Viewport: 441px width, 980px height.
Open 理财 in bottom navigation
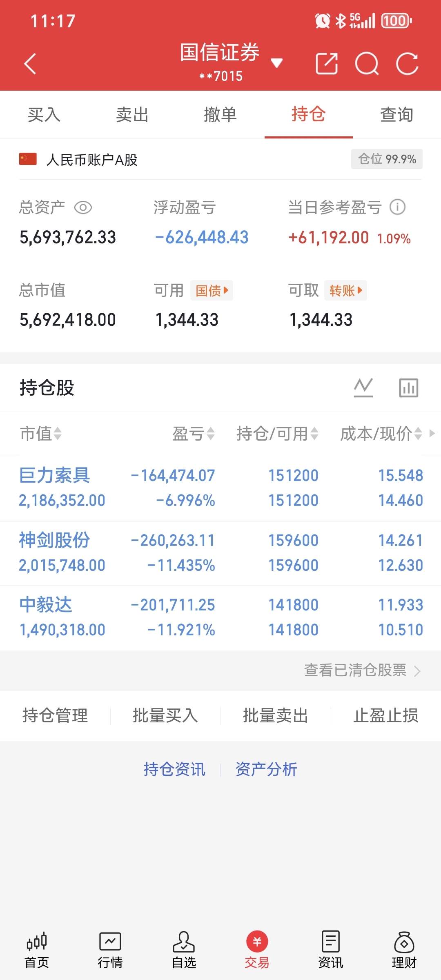pyautogui.click(x=404, y=950)
